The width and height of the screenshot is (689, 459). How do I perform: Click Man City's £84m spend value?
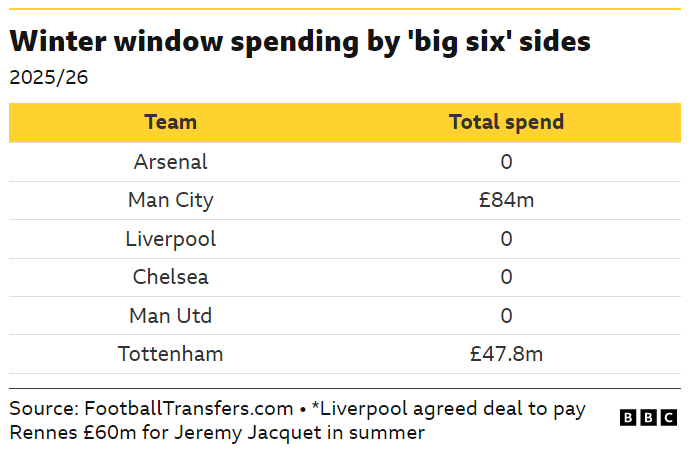(506, 200)
